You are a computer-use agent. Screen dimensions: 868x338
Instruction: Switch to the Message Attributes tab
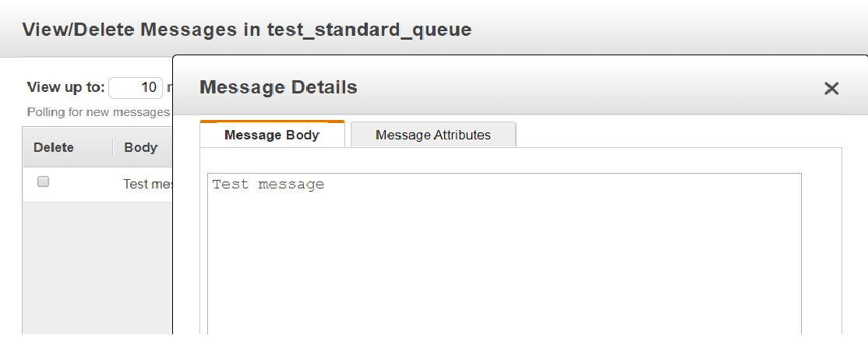tap(433, 135)
